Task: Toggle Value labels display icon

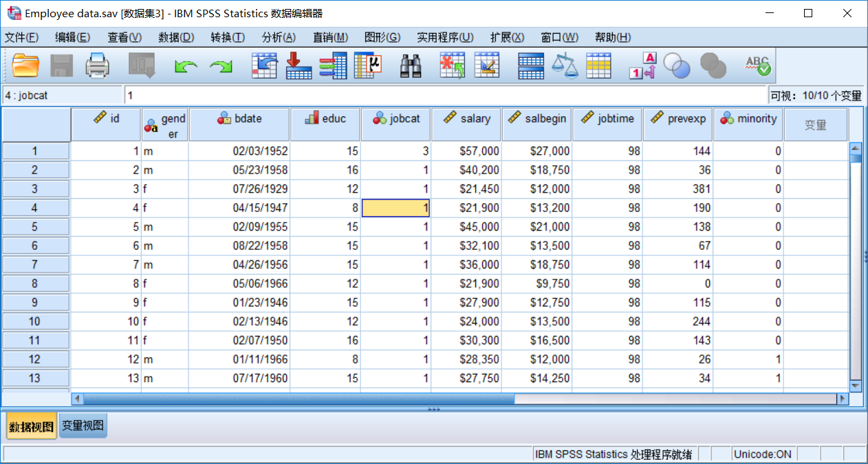Action: [643, 65]
